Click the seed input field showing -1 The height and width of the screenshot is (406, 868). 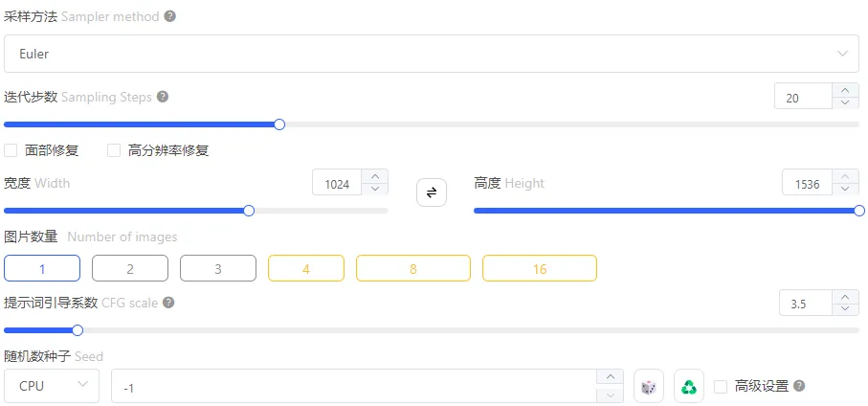pyautogui.click(x=354, y=386)
